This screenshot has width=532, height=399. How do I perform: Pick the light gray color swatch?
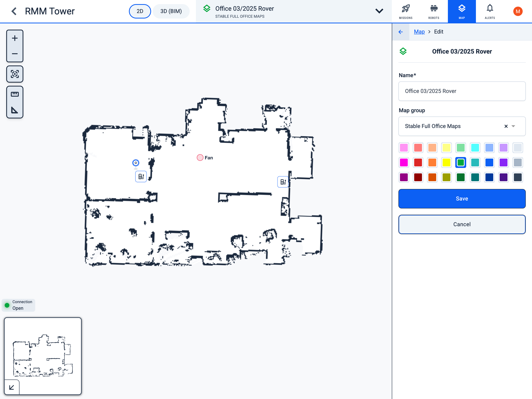[518, 147]
